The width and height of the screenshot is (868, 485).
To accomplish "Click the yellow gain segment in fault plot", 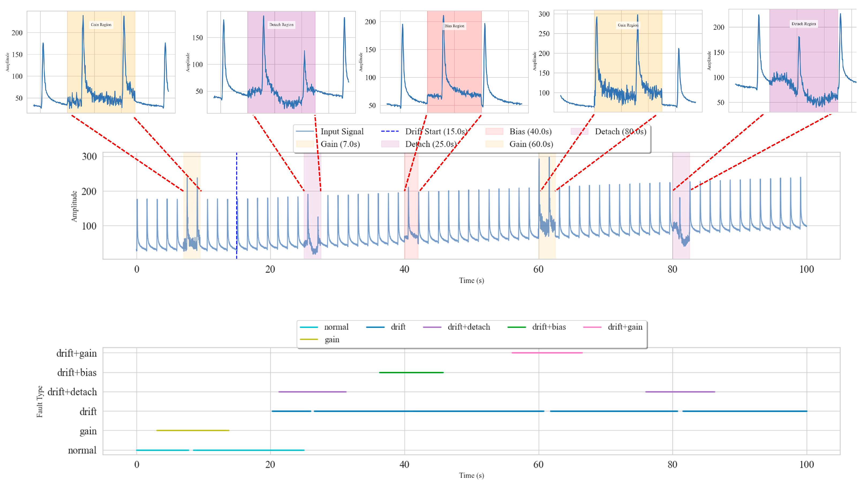I will [193, 430].
